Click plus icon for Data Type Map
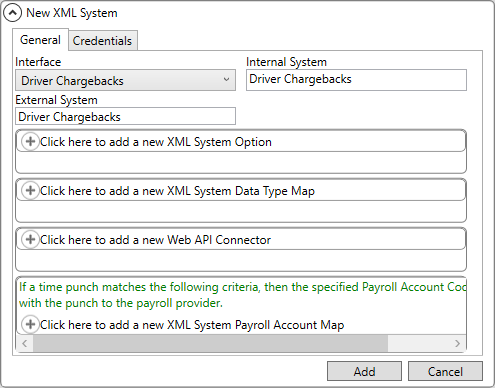 click(30, 191)
